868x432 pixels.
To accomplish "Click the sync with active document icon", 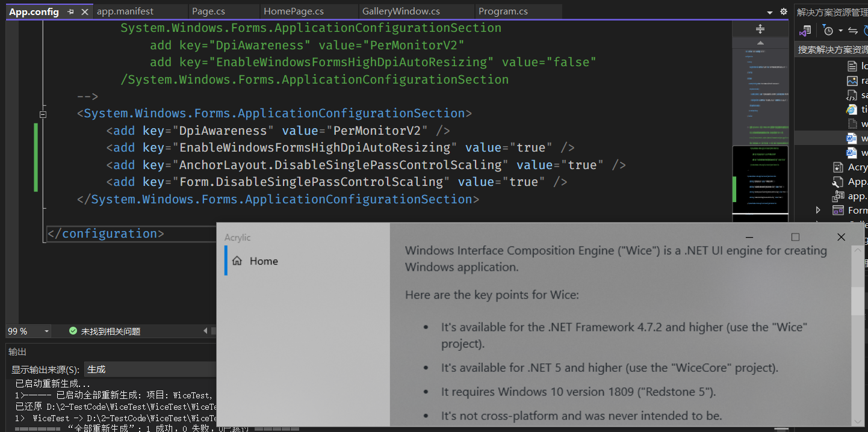I will [804, 30].
